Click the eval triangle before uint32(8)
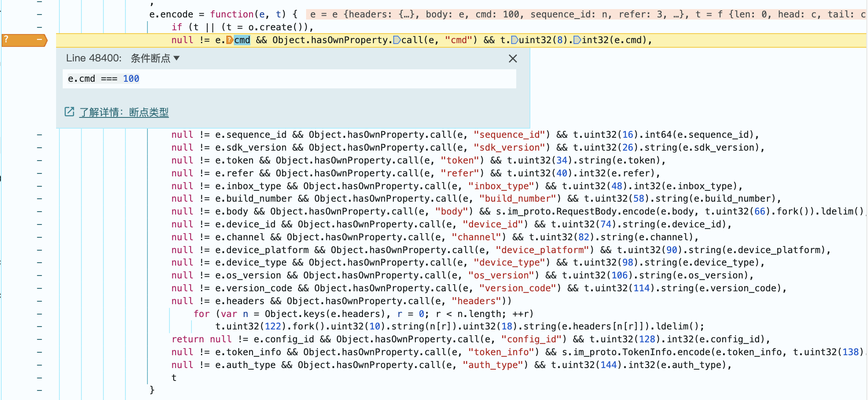Screen dimensions: 868x400 tap(515, 40)
